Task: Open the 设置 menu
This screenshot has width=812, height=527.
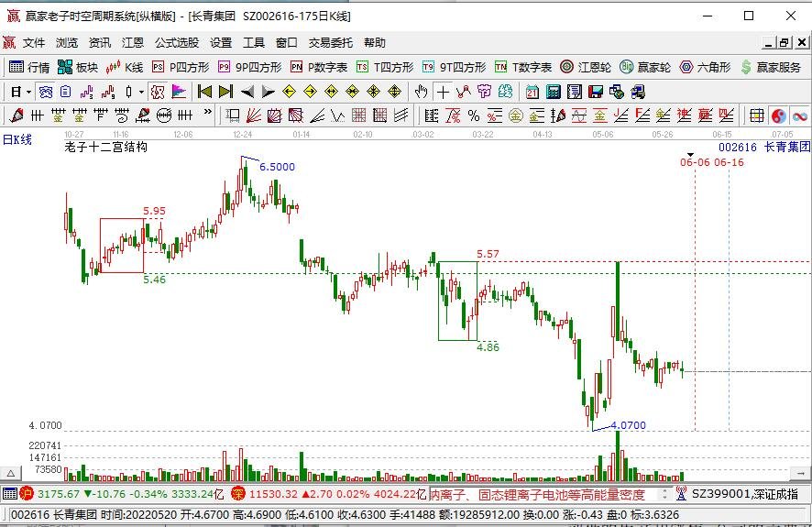Action: tap(221, 42)
